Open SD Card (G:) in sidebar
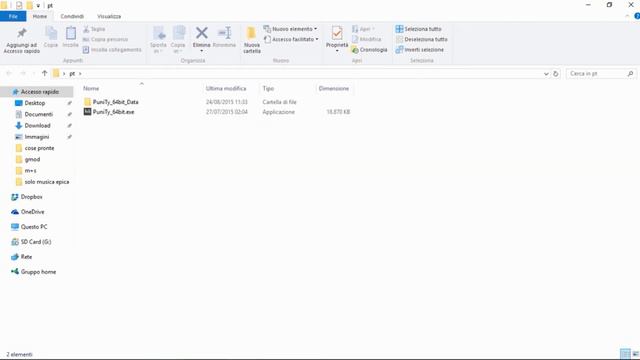Screen dimensions: 640x360 click(x=36, y=242)
